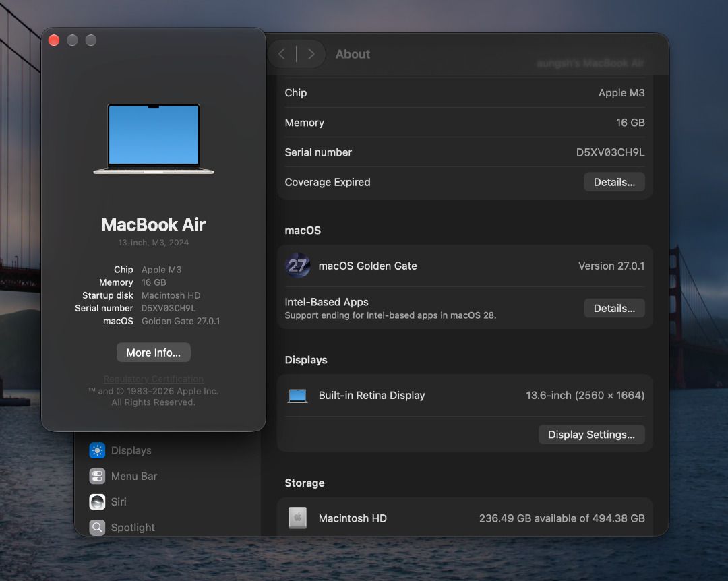This screenshot has width=728, height=581.
Task: Click the More Info button
Action: pos(154,353)
